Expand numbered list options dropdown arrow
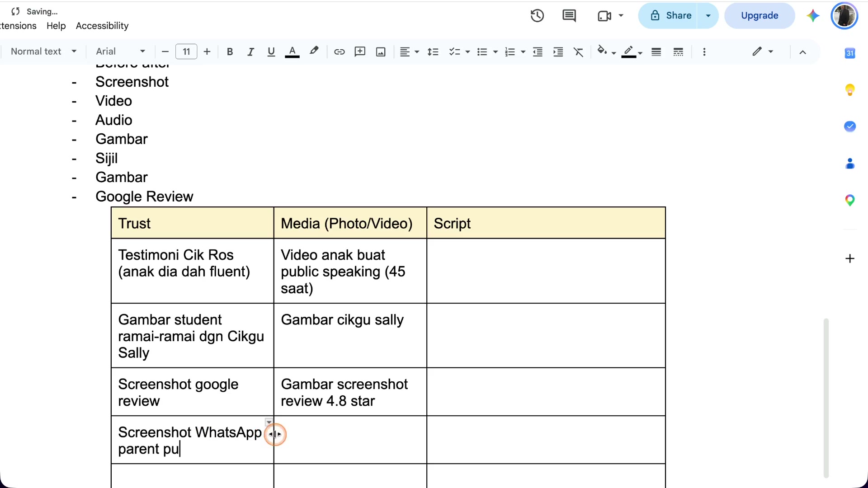The image size is (868, 488). coord(523,52)
